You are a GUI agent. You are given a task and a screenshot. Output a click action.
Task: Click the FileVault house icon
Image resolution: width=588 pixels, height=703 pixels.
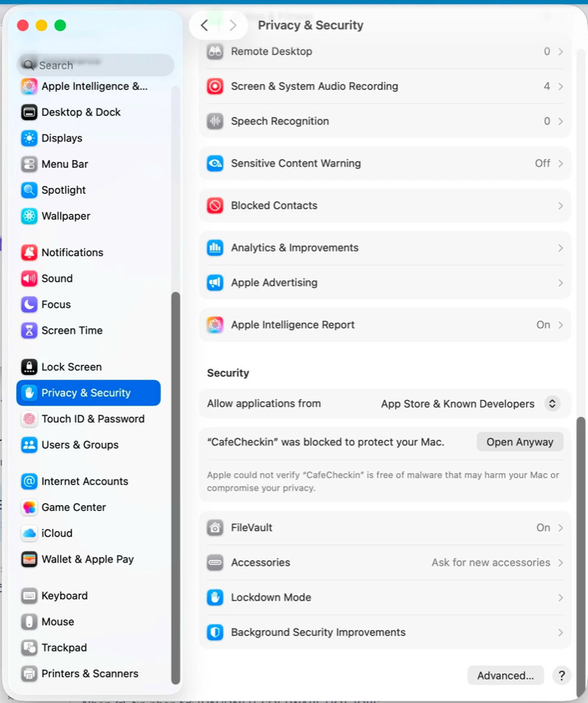click(x=215, y=528)
